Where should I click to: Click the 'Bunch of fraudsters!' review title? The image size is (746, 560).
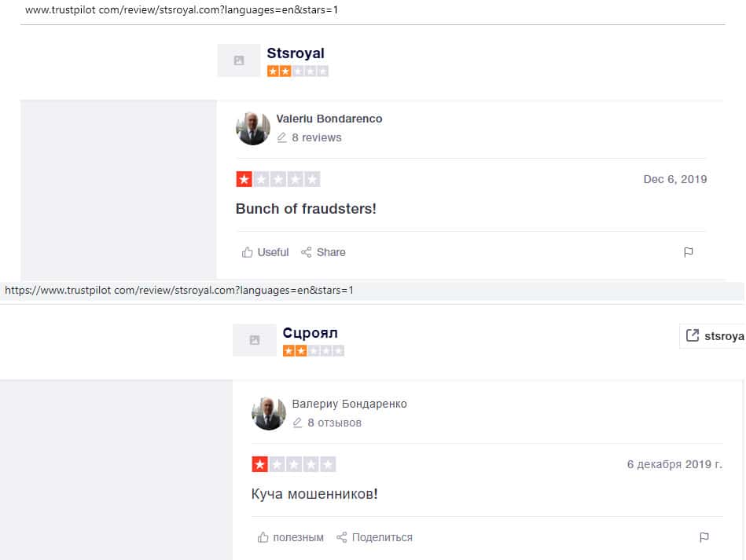point(306,209)
